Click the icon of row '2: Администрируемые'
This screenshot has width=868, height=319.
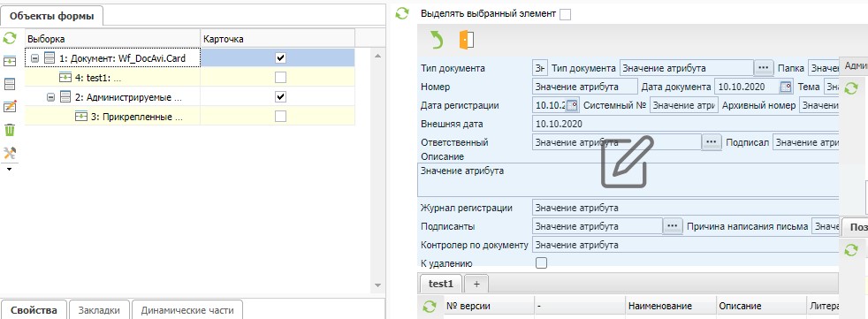pos(65,97)
